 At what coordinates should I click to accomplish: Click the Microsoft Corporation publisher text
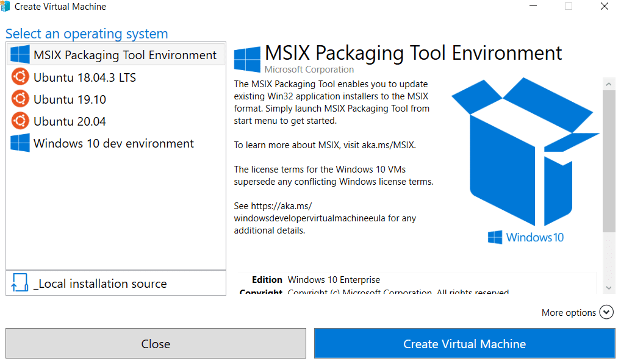[309, 70]
